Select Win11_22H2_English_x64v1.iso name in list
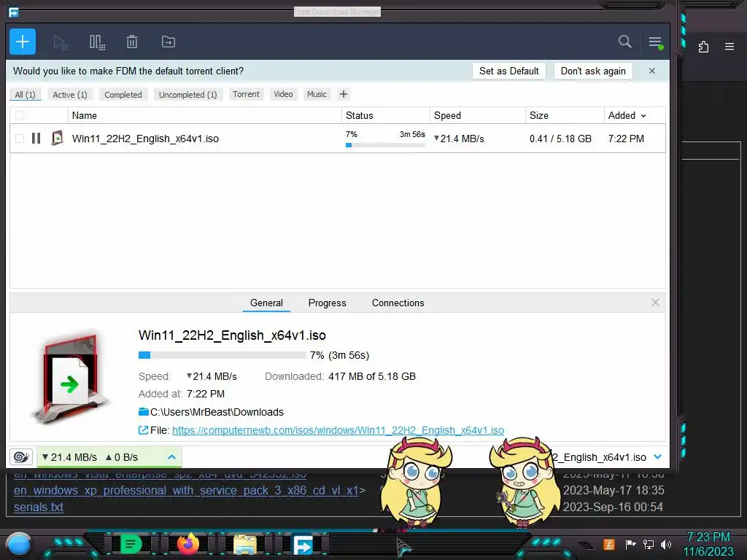Viewport: 747px width, 560px height. tap(145, 139)
